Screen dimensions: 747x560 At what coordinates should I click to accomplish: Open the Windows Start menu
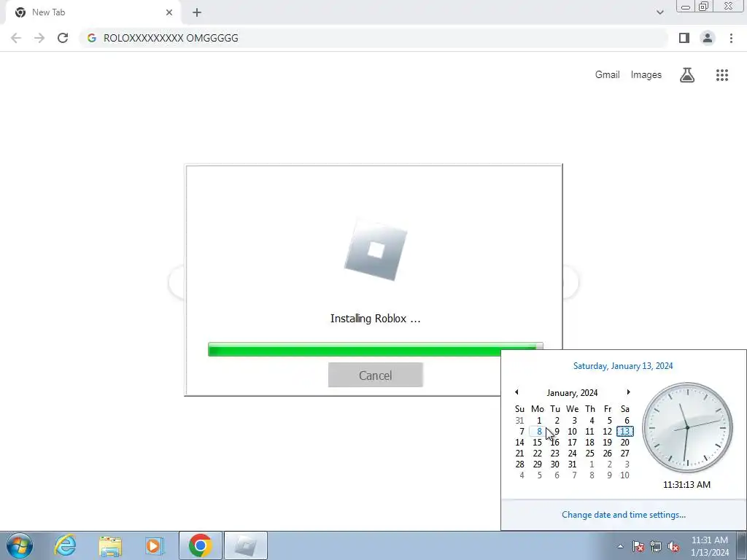tap(20, 545)
